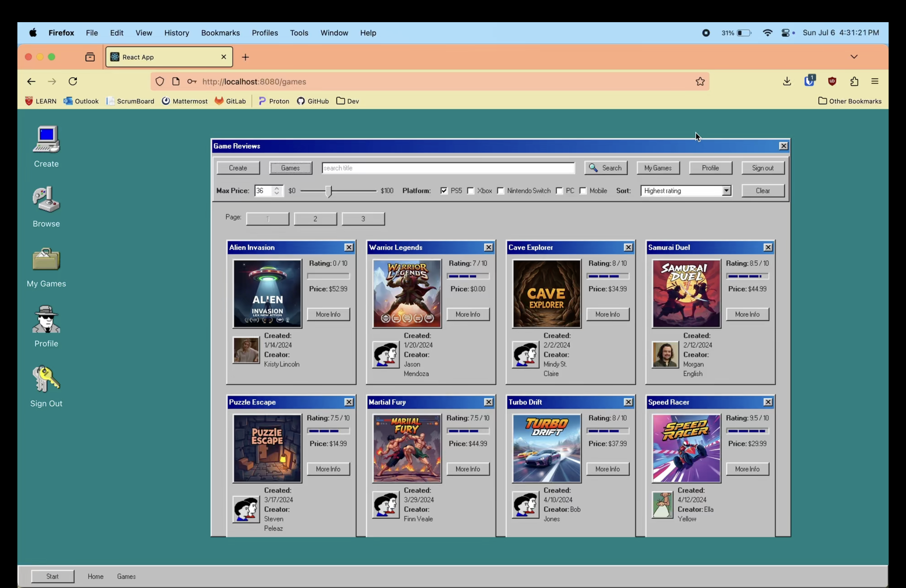Click the My Games toolbar button
Viewport: 906px width, 588px height.
point(658,168)
